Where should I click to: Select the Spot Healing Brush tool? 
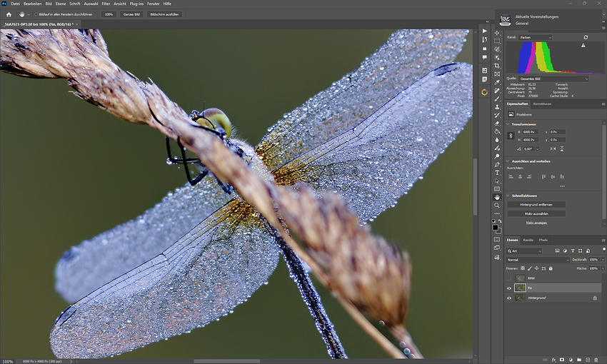tap(497, 91)
